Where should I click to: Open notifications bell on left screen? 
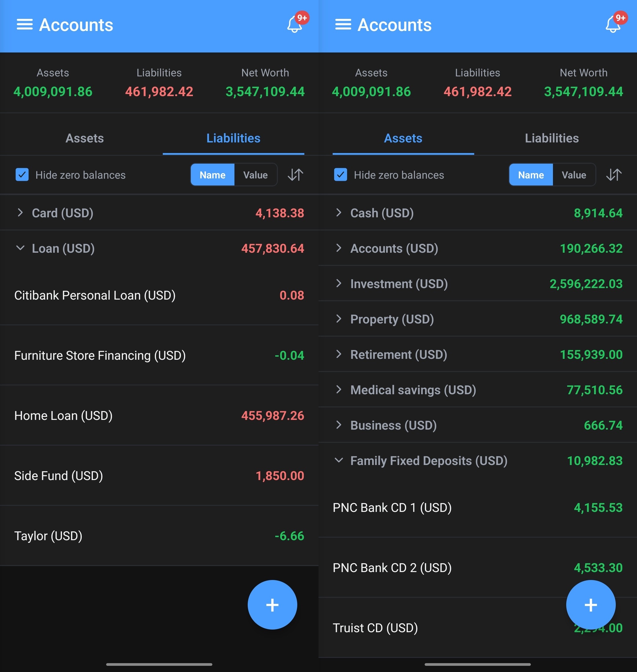point(295,24)
